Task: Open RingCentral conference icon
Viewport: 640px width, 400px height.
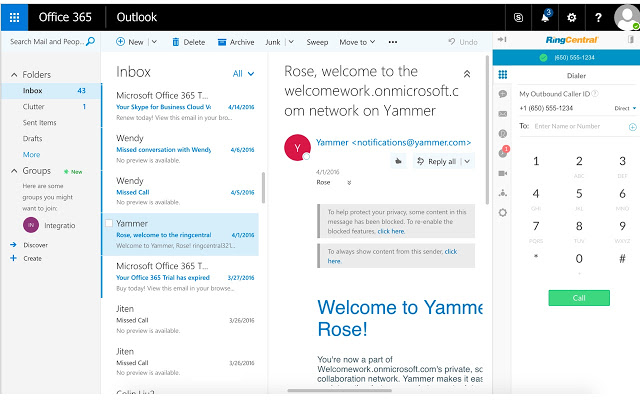Action: click(503, 193)
